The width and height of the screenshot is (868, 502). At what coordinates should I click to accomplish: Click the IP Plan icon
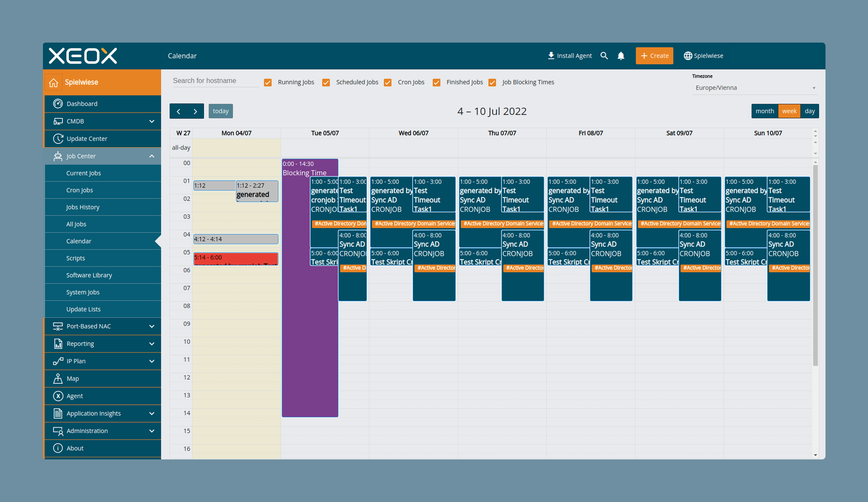click(58, 361)
